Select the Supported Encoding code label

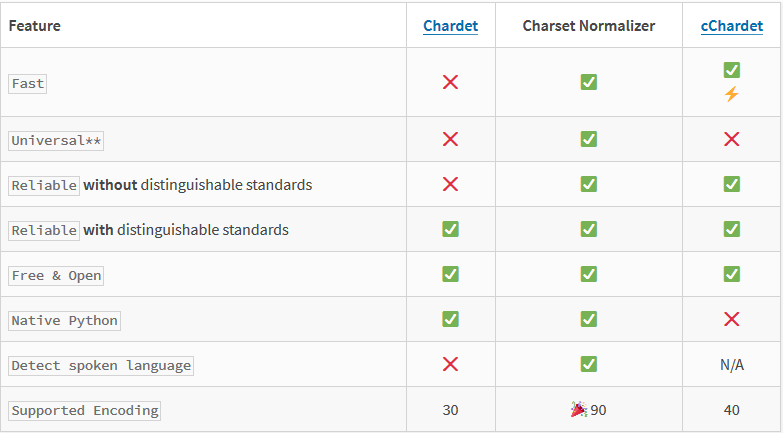(x=85, y=411)
